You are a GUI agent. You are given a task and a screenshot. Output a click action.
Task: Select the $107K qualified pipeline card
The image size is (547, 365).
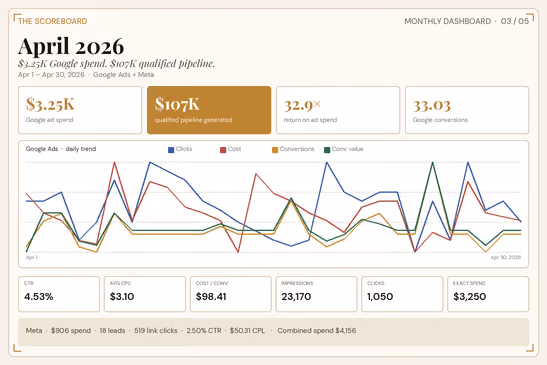(209, 110)
